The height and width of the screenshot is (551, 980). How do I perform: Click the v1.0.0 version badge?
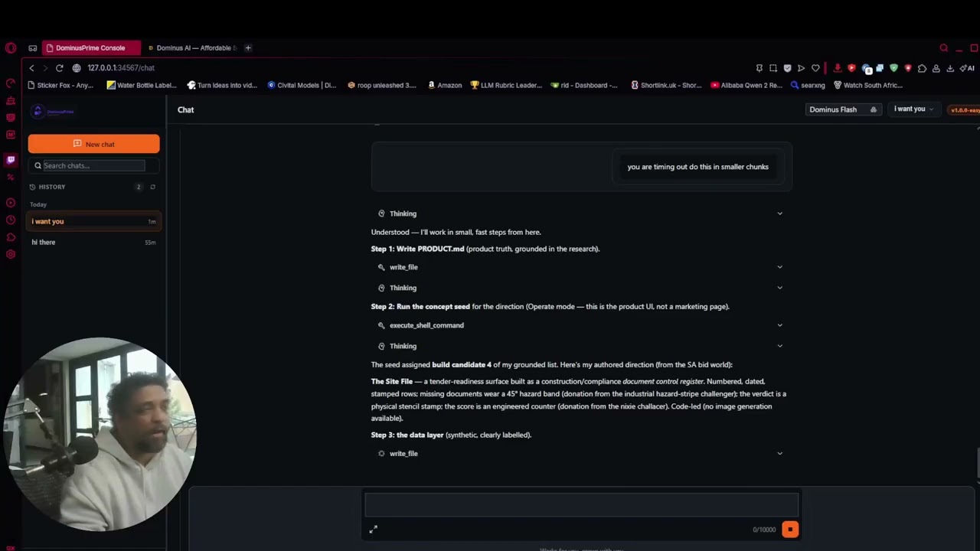965,110
